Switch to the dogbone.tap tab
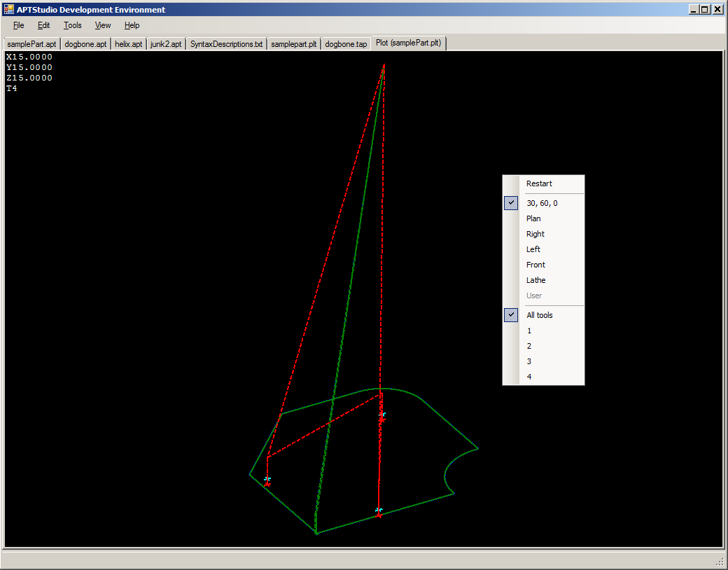This screenshot has height=570, width=728. 346,44
